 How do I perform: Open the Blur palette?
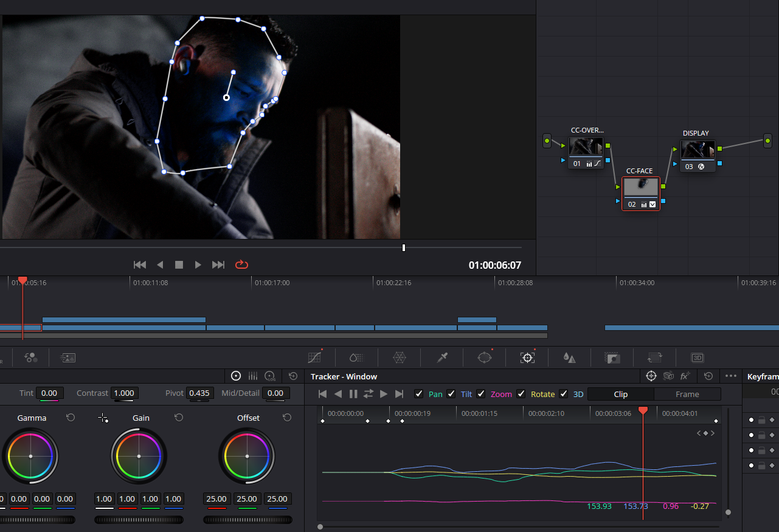coord(569,358)
